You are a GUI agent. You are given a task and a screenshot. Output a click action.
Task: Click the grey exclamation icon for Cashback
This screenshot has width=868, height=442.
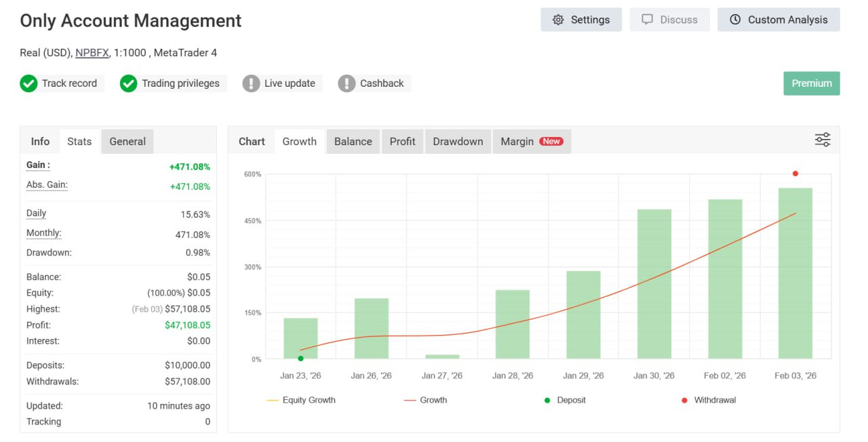(347, 83)
